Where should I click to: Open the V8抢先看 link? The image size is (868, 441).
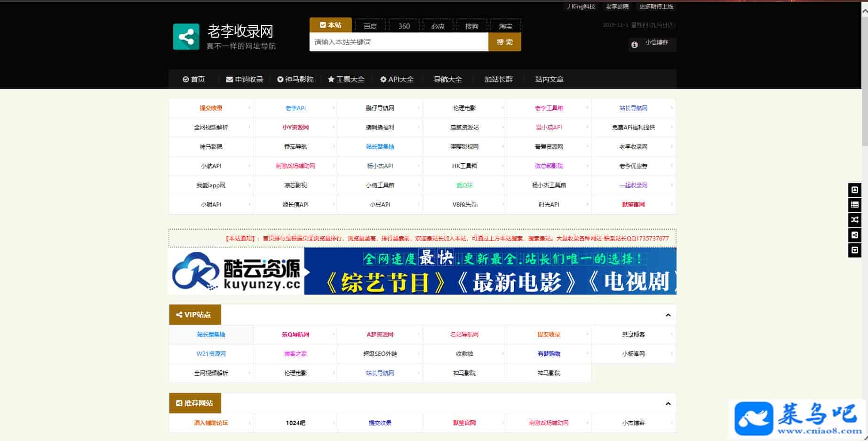(464, 205)
